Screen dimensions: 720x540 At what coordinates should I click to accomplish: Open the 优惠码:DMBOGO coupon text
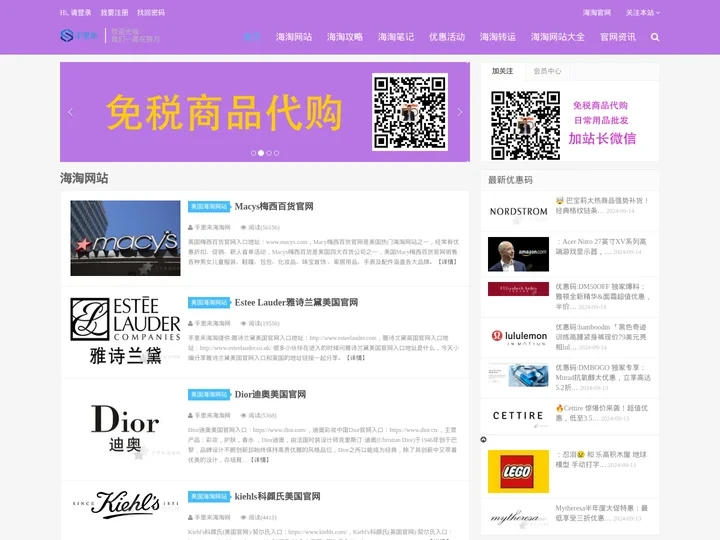[x=603, y=377]
